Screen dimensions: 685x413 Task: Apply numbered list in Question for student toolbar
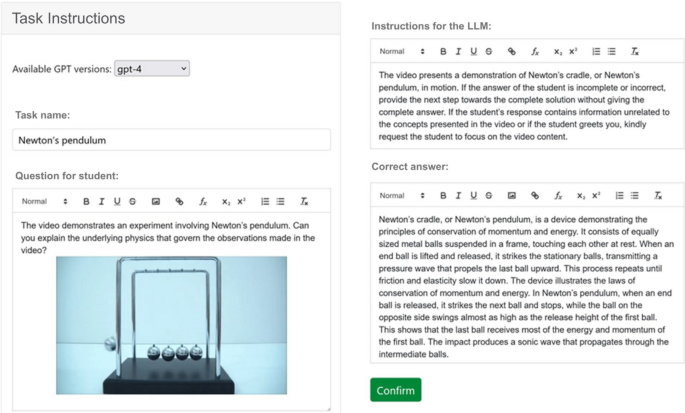pos(265,201)
